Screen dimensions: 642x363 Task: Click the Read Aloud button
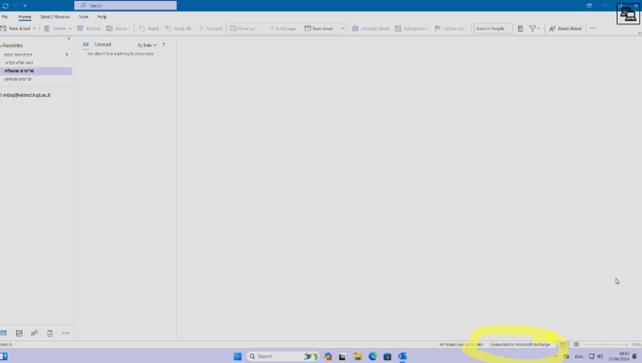click(565, 28)
